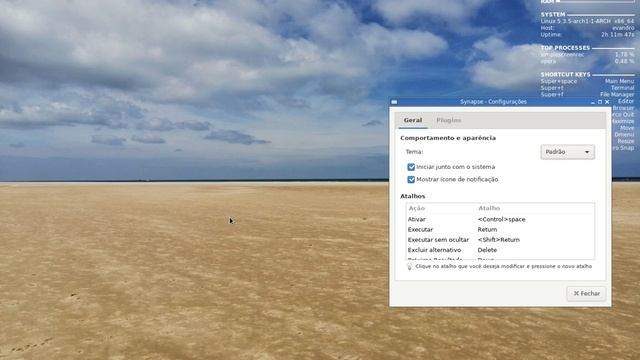Screen dimensions: 640x360
Task: Open the Tema dropdown showing Padrão
Action: [x=567, y=152]
